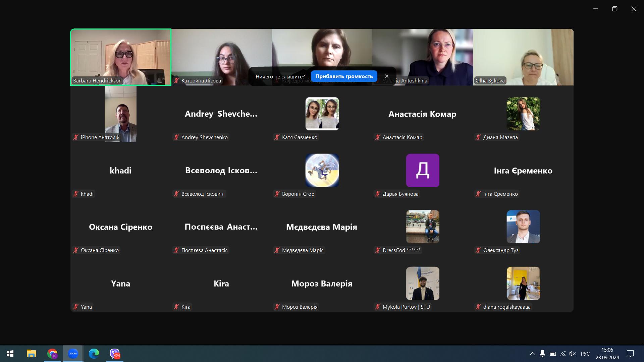644x362 pixels.
Task: Dismiss the volume hint popup
Action: click(x=386, y=76)
